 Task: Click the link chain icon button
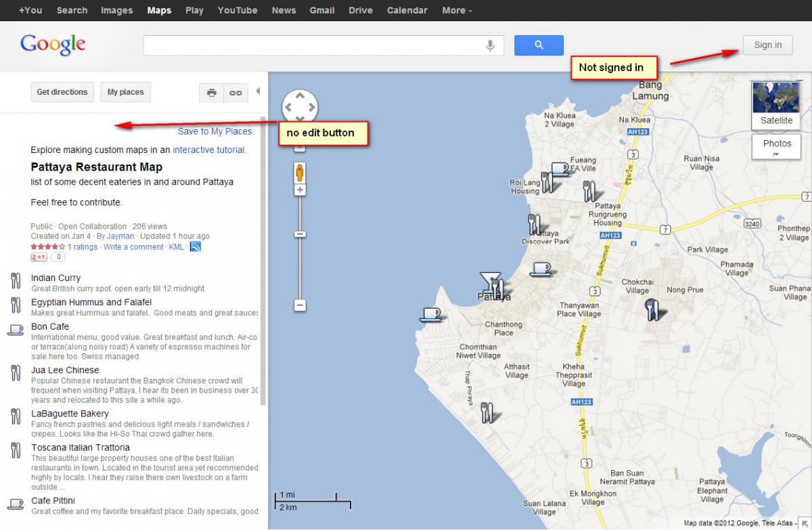(x=235, y=93)
